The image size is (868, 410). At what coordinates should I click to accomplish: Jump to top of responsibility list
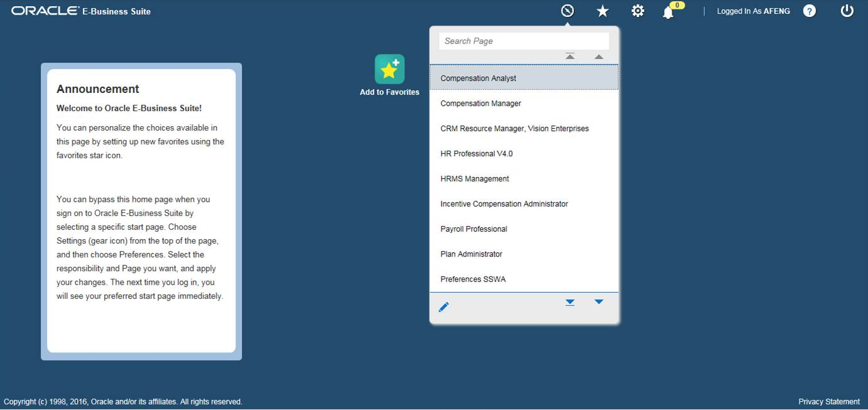[570, 57]
